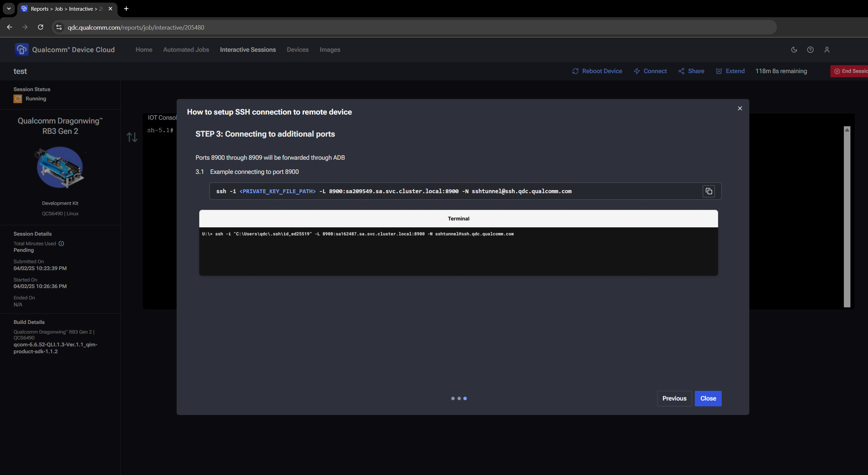
Task: Close the SSH setup dialog with X
Action: pyautogui.click(x=740, y=108)
